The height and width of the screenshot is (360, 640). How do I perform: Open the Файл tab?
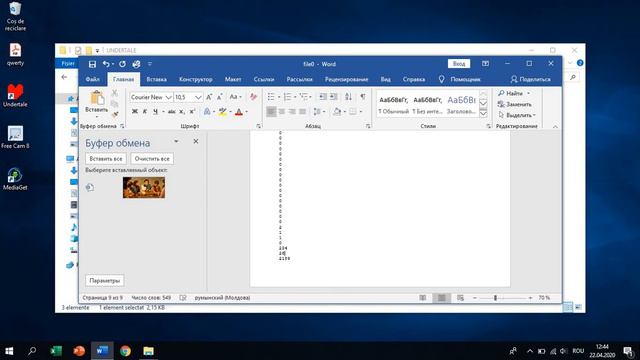[93, 79]
